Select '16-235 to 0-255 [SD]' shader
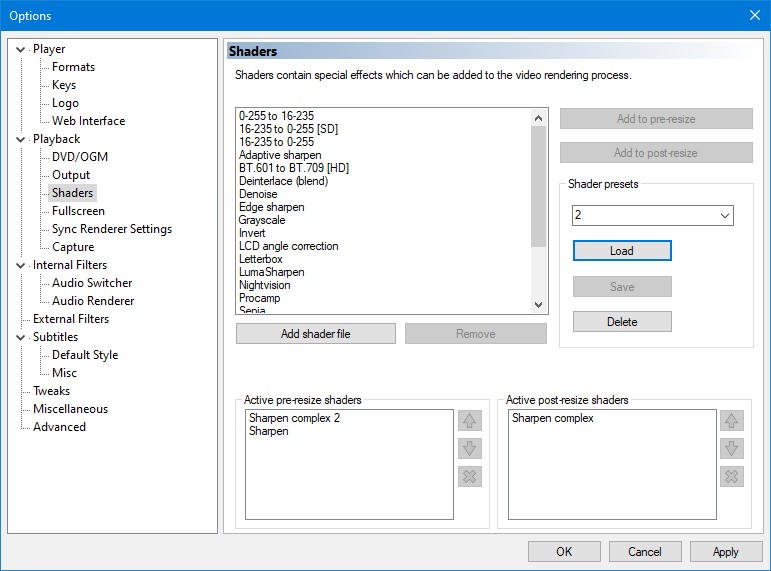The image size is (771, 571). click(289, 129)
